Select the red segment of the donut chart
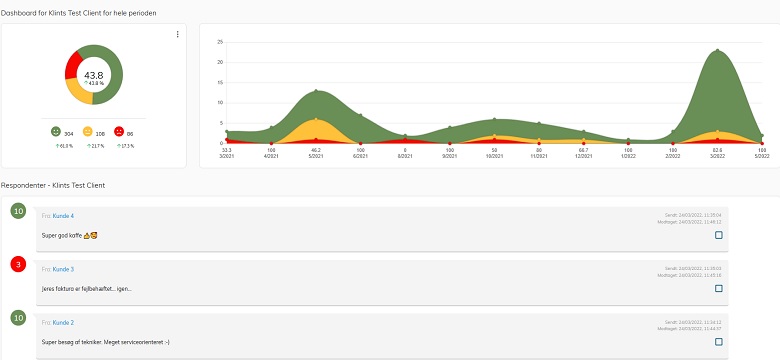780x360 pixels. (72, 65)
